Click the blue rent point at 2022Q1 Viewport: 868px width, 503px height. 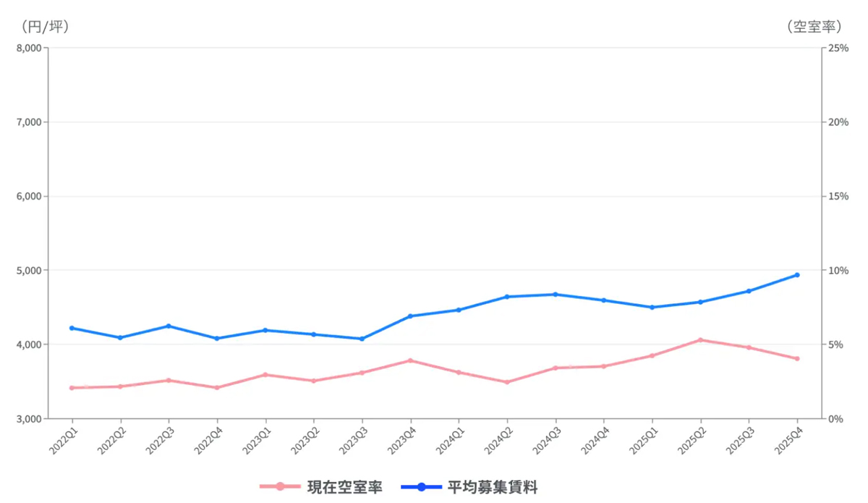[72, 328]
